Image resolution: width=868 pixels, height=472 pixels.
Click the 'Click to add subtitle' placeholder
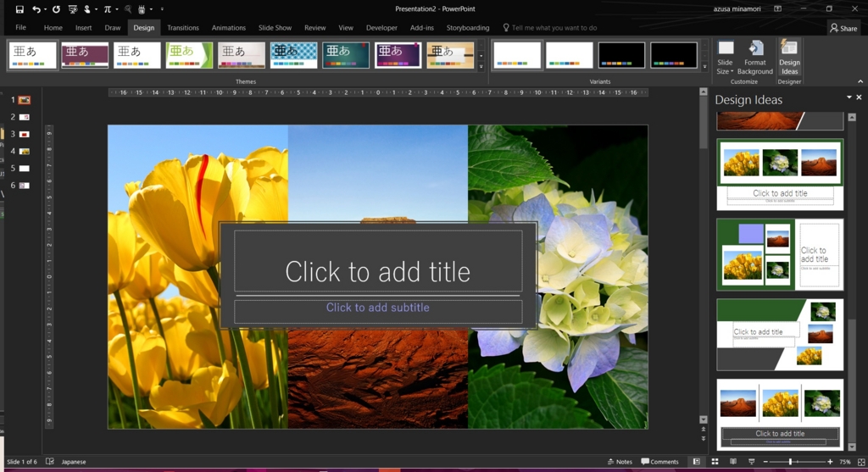pyautogui.click(x=378, y=311)
